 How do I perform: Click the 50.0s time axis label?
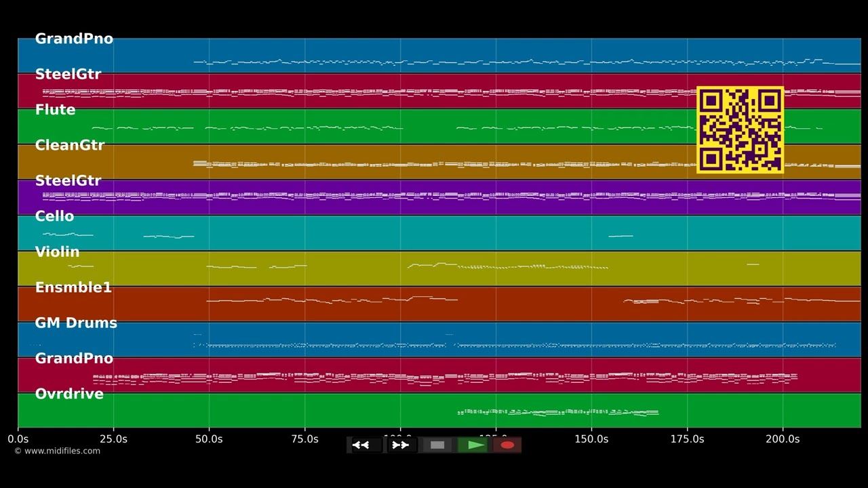209,439
